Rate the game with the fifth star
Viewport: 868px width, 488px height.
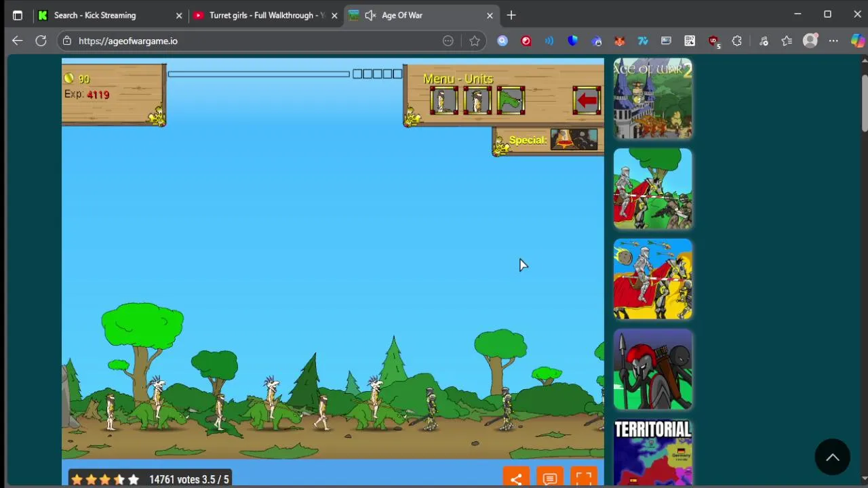pyautogui.click(x=134, y=479)
